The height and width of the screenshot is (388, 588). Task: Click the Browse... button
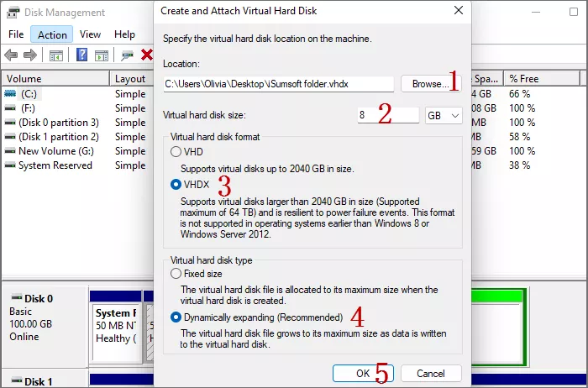point(430,84)
